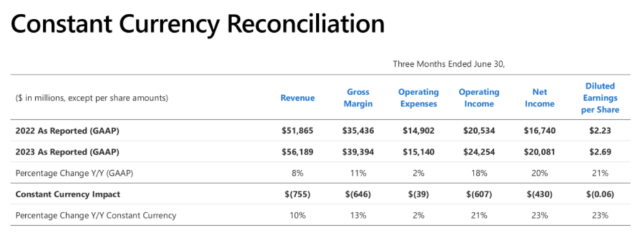The image size is (644, 242).
Task: Select the Operating Income column header
Action: [x=479, y=98]
